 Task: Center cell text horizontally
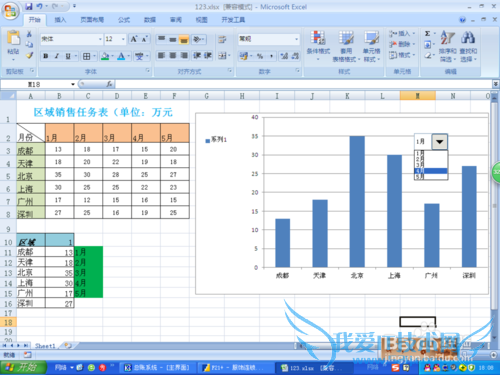173,55
